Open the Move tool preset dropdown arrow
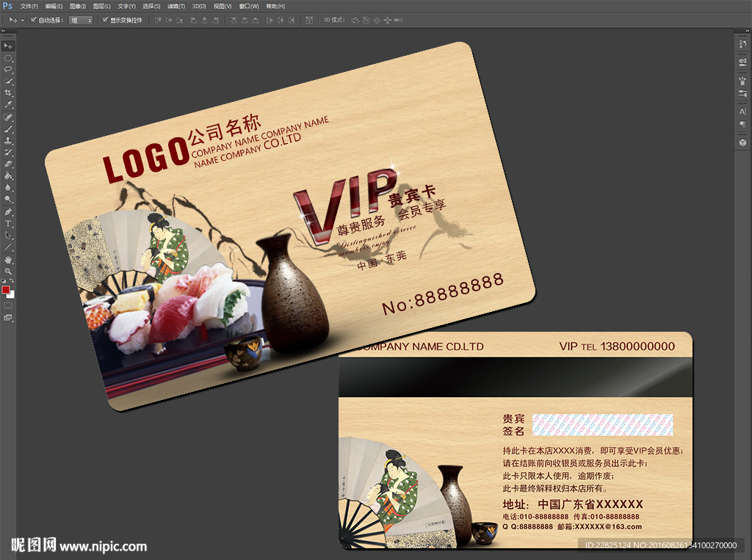The height and width of the screenshot is (560, 752). click(x=22, y=20)
